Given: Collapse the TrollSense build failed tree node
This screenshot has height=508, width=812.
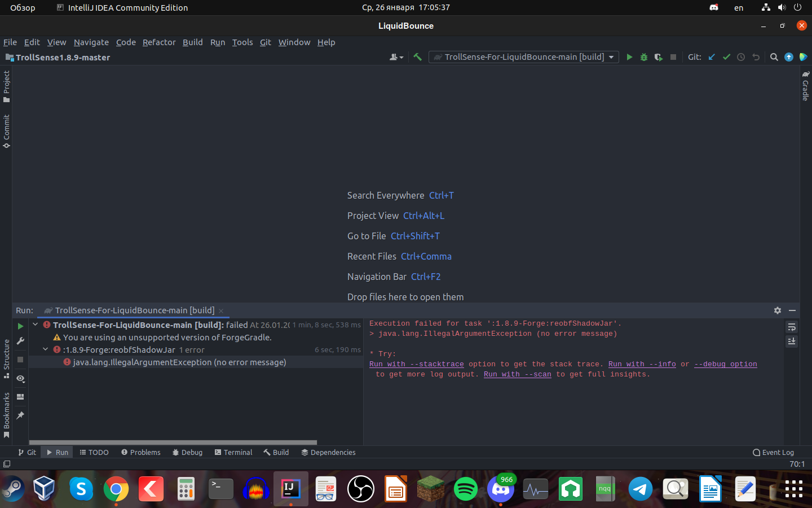Looking at the screenshot, I should [x=36, y=325].
